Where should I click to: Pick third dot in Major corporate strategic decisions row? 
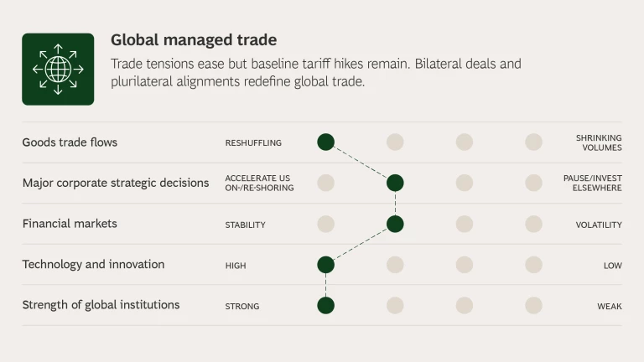click(465, 183)
